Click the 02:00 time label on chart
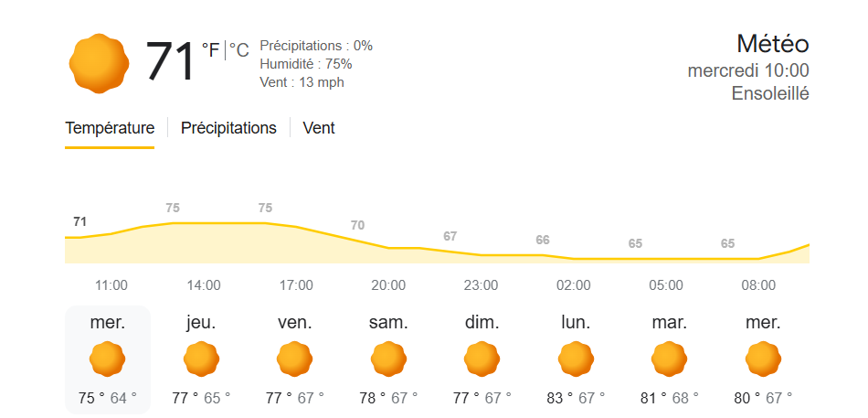This screenshot has height=418, width=868. tap(574, 285)
